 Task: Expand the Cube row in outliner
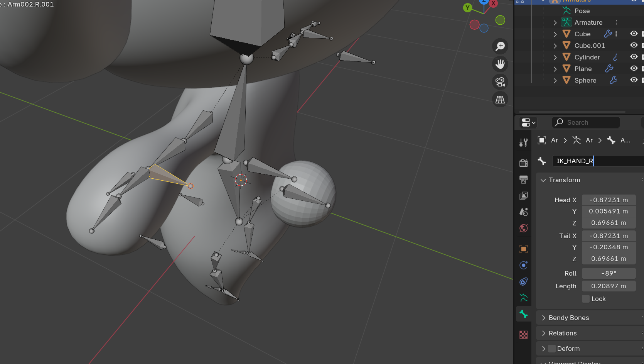point(555,34)
